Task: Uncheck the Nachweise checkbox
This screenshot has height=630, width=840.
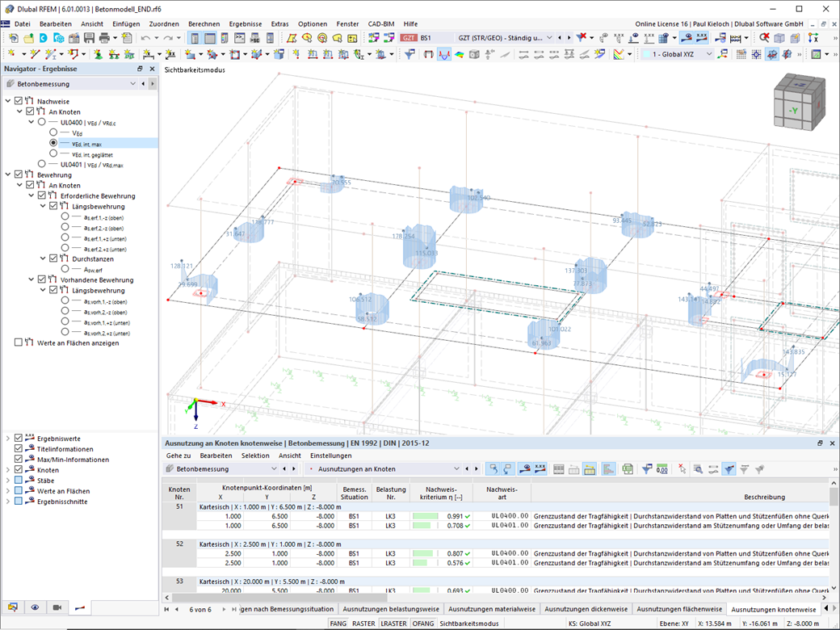Action: [x=18, y=101]
